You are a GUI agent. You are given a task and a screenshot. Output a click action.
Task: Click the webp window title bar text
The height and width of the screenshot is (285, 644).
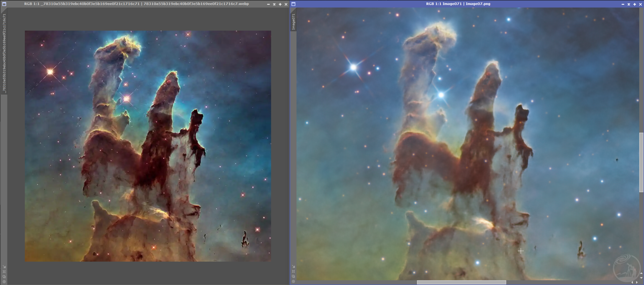point(137,4)
